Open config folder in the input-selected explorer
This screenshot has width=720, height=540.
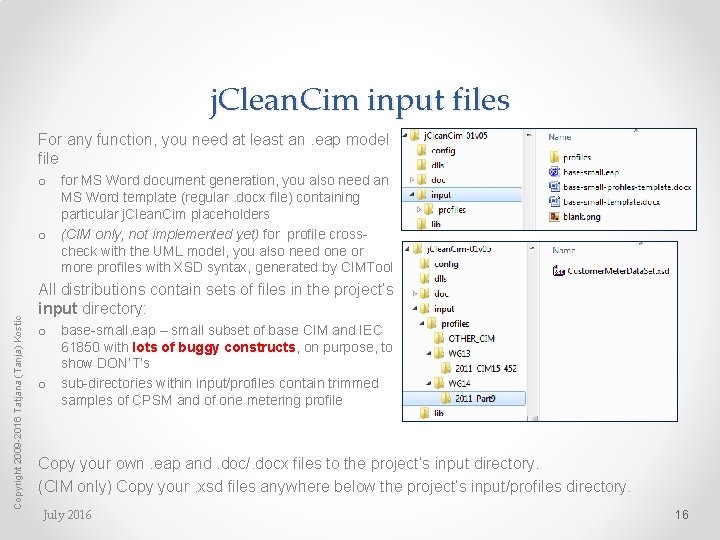(436, 151)
